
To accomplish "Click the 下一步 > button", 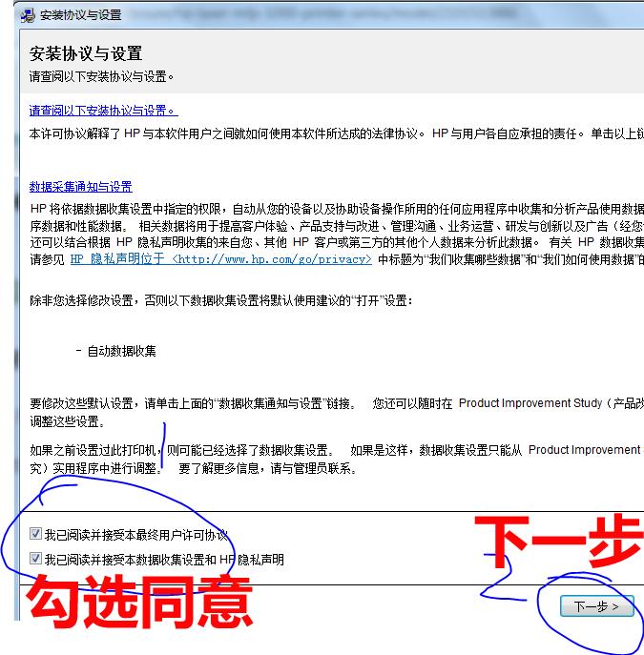I will [597, 606].
